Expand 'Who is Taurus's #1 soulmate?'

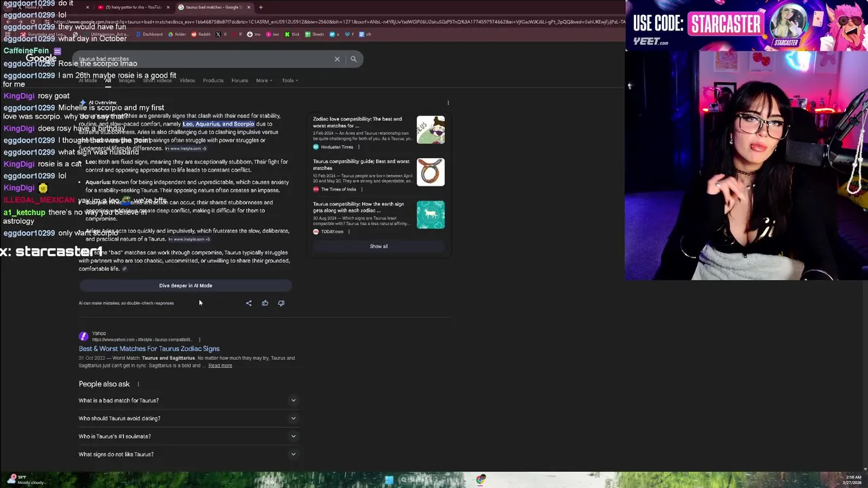pyautogui.click(x=188, y=436)
